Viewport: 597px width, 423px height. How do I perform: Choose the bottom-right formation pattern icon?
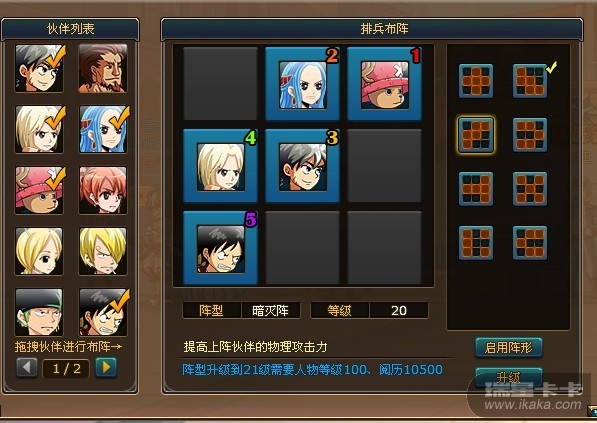pos(530,243)
